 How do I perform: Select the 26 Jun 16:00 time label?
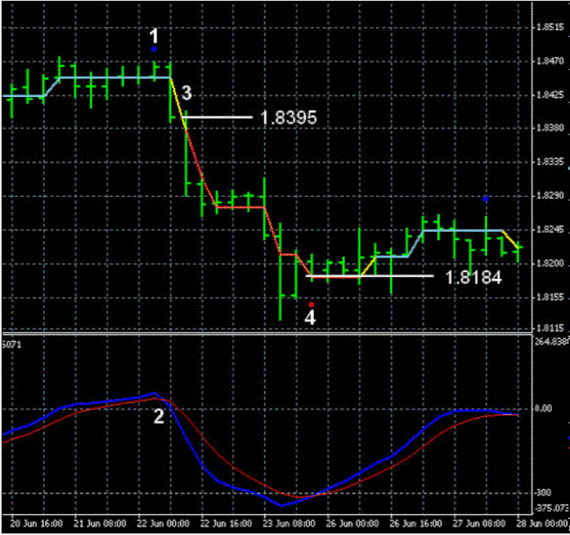tap(416, 524)
